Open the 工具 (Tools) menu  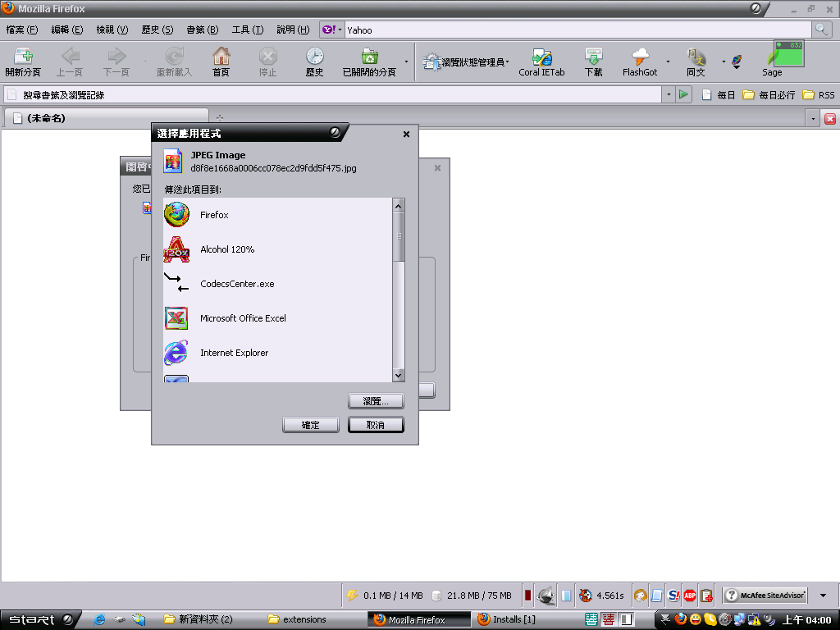(247, 30)
